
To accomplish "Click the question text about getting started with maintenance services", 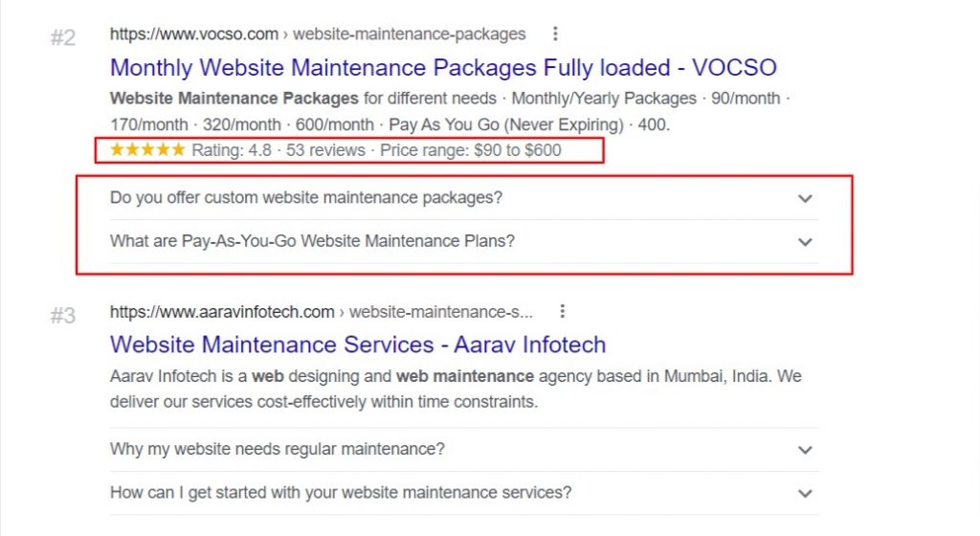I will pos(341,493).
